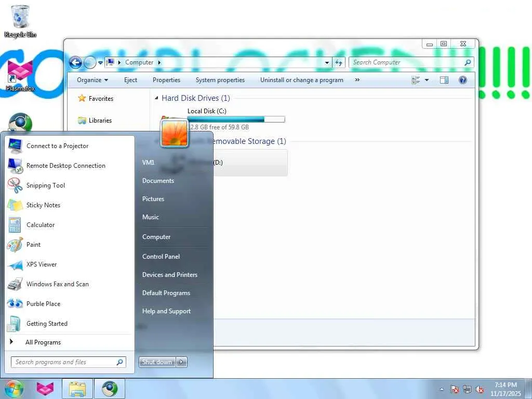Open the view options dropdown arrow

[x=427, y=80]
